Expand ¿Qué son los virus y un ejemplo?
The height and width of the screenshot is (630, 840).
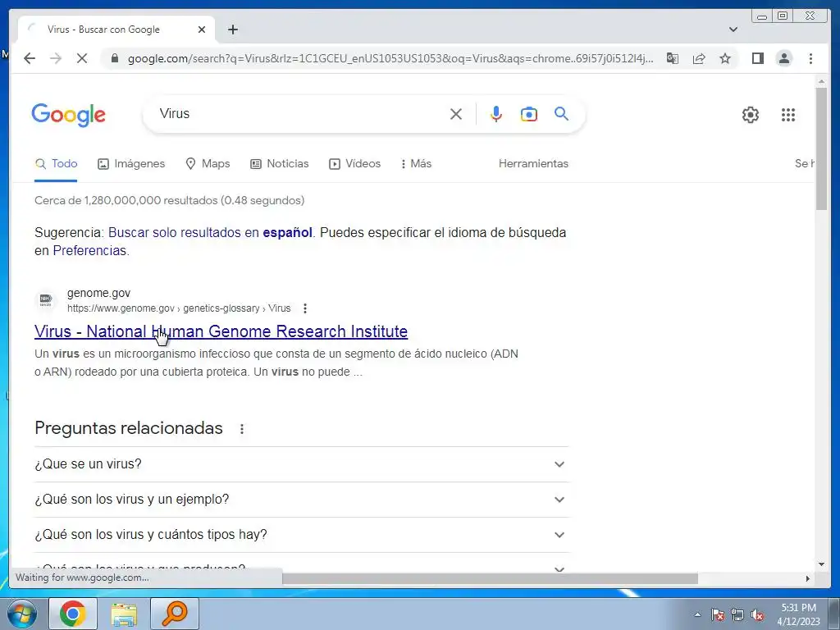(301, 500)
